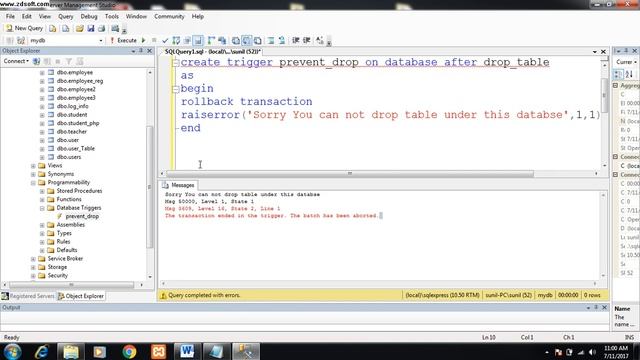
Task: Click the Cancel Executing Query stop icon
Action: tap(154, 40)
